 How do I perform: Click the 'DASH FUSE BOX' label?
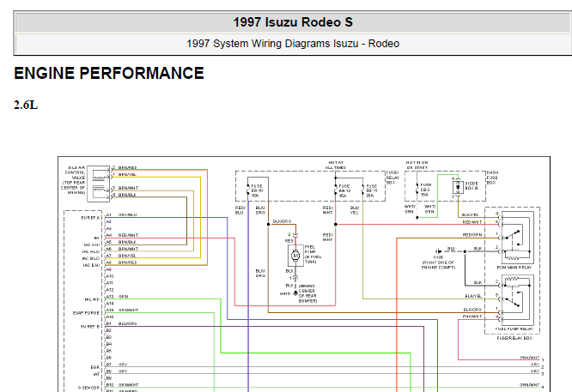[x=492, y=178]
